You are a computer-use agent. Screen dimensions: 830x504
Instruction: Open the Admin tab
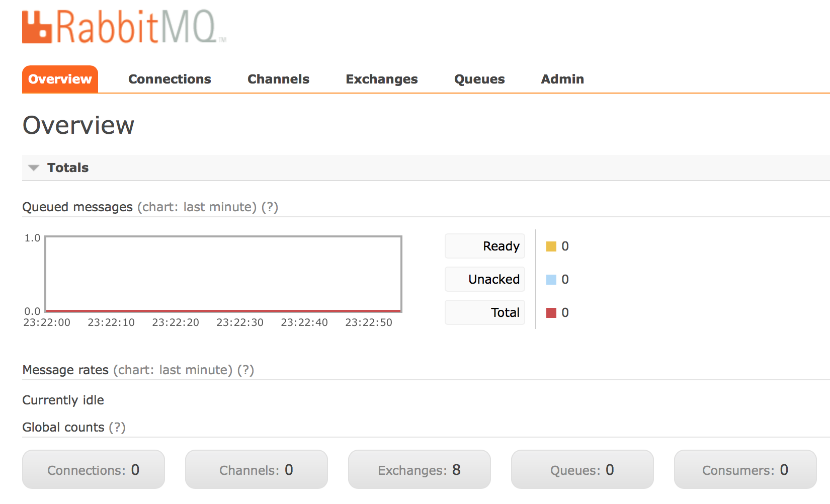[562, 79]
